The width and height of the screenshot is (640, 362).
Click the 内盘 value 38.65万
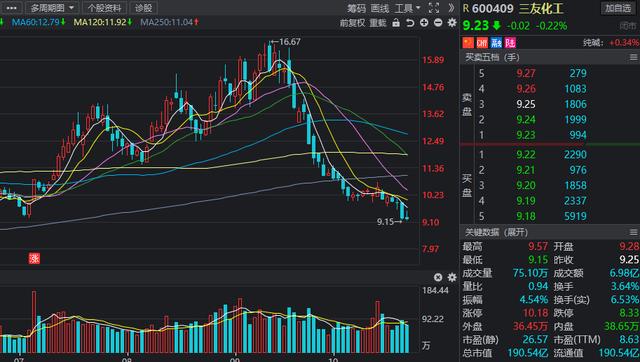[622, 326]
